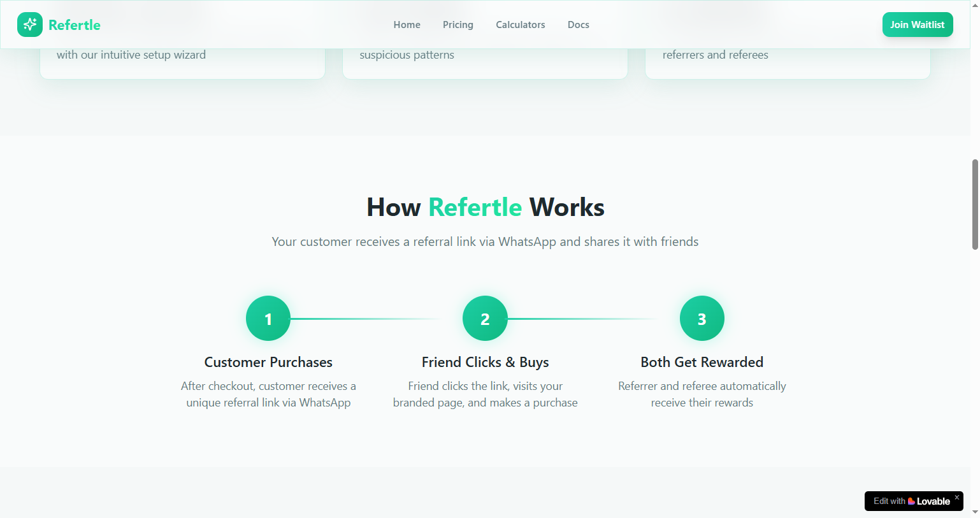The height and width of the screenshot is (518, 980).
Task: Select step circle 2 above Friend Clicks & Buys
Action: (x=485, y=318)
